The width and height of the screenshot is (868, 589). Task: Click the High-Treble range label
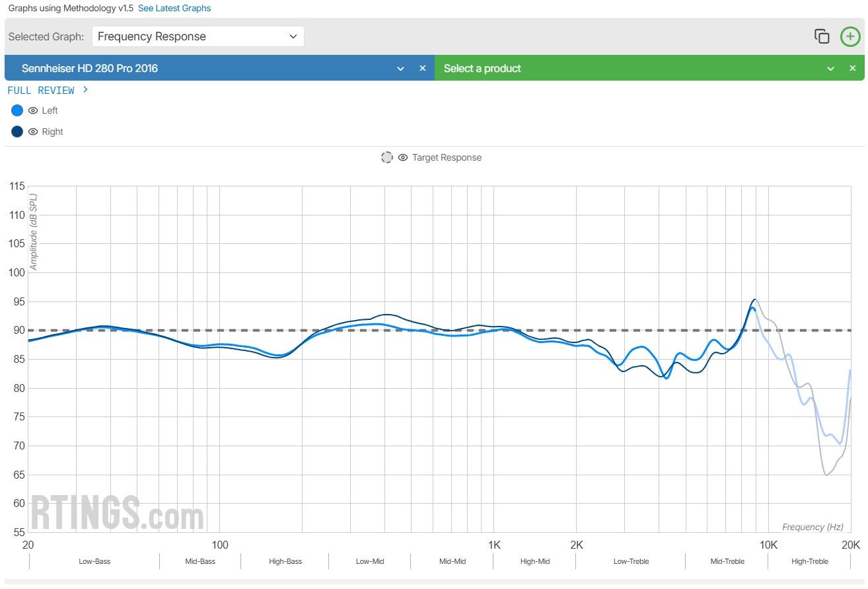point(810,561)
